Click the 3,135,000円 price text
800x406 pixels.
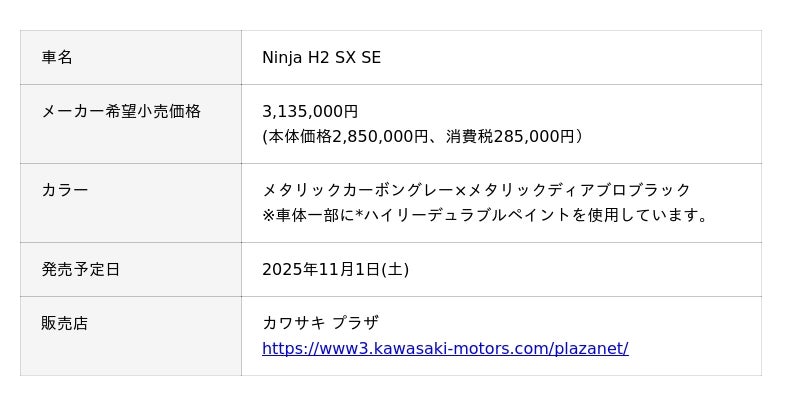coord(310,112)
